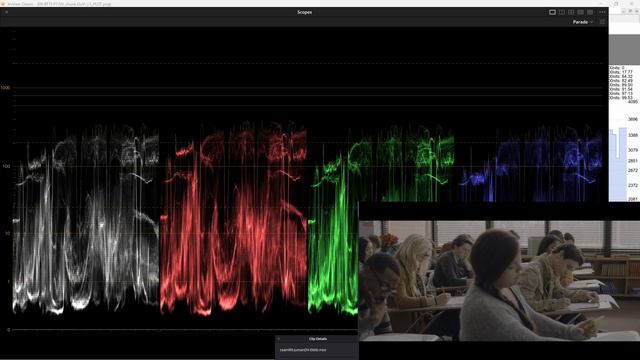
Task: Click the classroom video preview image
Action: tap(499, 281)
